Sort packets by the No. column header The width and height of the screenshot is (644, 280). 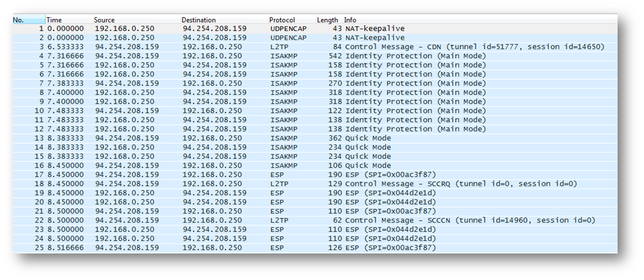click(29, 20)
